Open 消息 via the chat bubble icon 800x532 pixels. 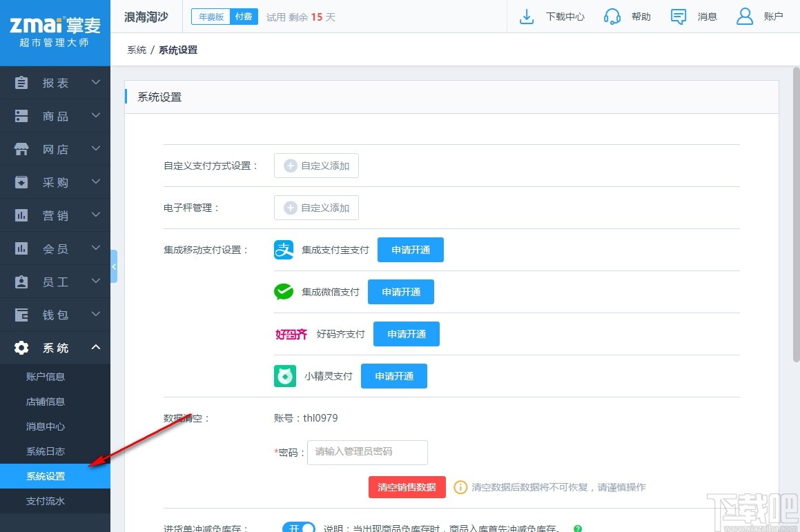[679, 16]
